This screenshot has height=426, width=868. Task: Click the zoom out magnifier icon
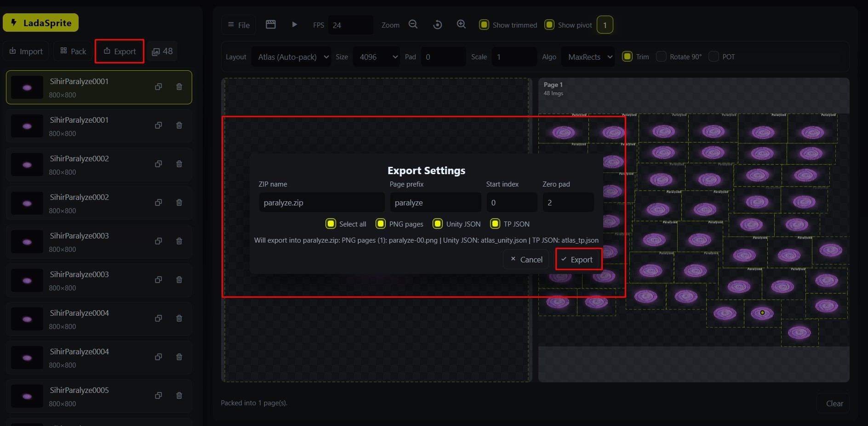412,24
